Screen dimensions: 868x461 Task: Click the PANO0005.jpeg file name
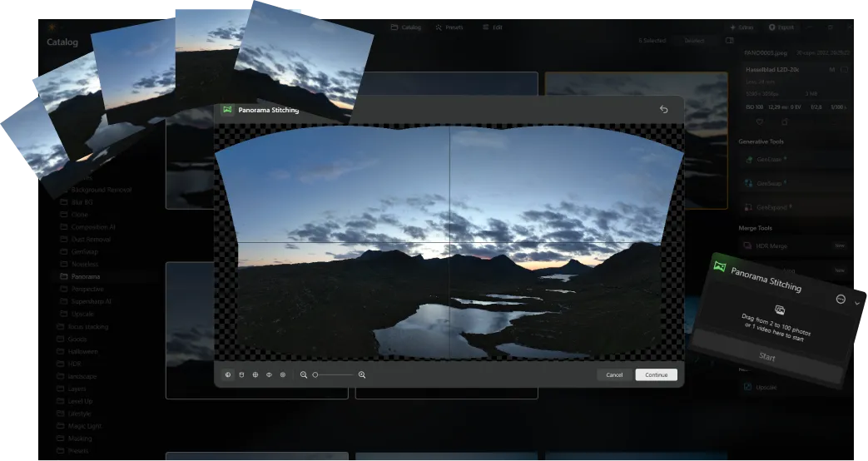point(766,53)
